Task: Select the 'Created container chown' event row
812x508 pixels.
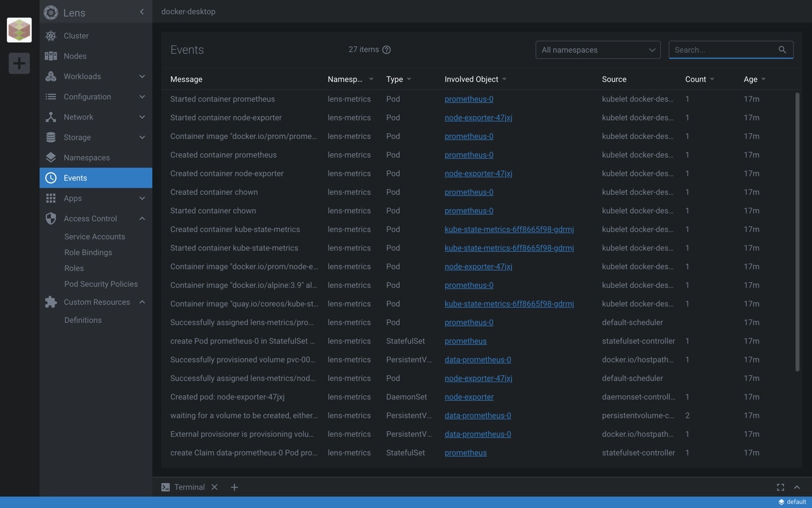Action: point(477,192)
